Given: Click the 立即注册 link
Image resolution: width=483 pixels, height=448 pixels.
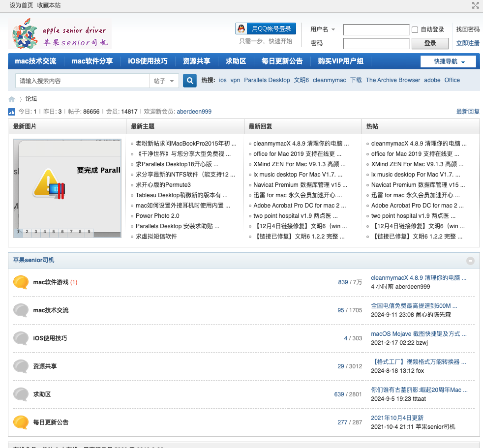Looking at the screenshot, I should [x=468, y=43].
